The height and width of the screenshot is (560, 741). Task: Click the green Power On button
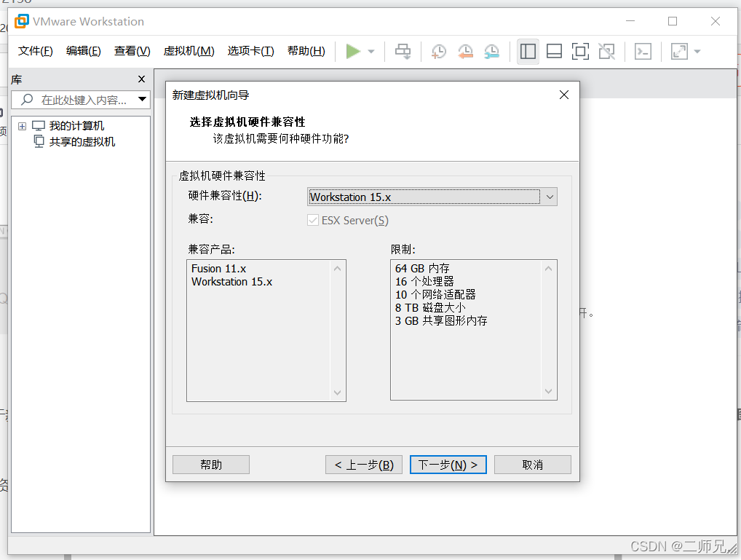[x=354, y=51]
